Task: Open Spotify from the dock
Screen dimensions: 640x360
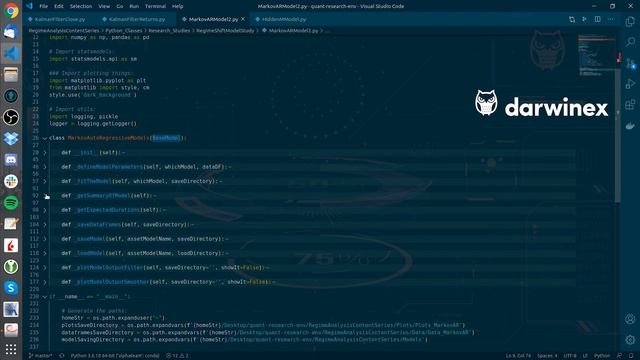Action: (x=11, y=202)
